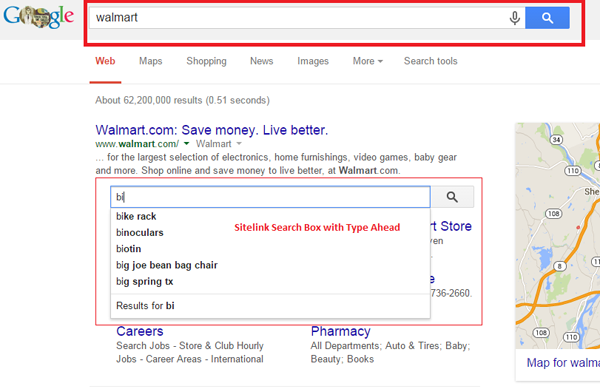This screenshot has height=389, width=600.
Task: Expand the gray Walmart dropdown arrow
Action: pos(239,144)
